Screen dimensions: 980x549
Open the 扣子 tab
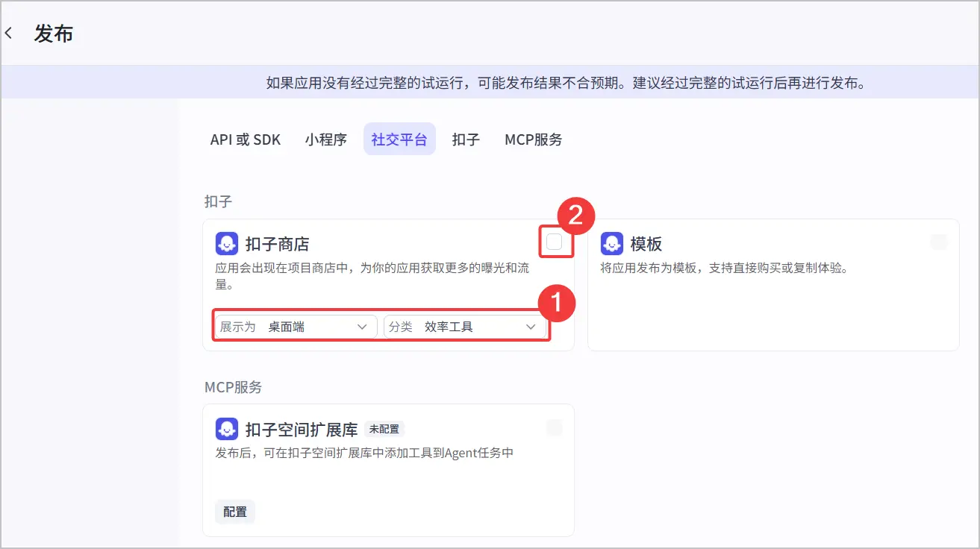466,139
